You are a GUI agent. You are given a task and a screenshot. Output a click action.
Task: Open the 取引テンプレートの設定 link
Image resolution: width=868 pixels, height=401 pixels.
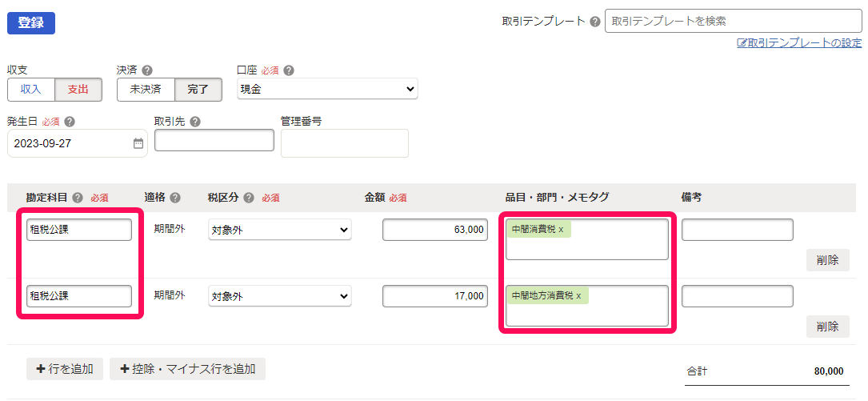coord(799,42)
